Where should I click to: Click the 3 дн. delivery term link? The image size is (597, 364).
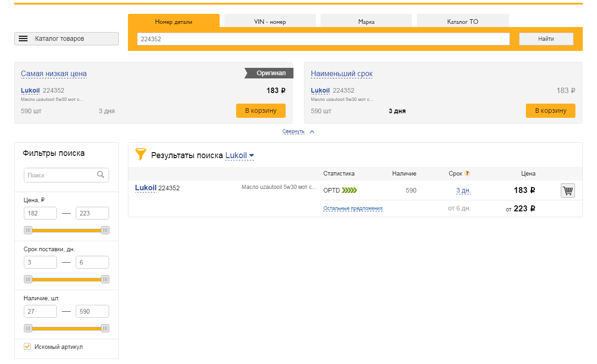point(463,190)
